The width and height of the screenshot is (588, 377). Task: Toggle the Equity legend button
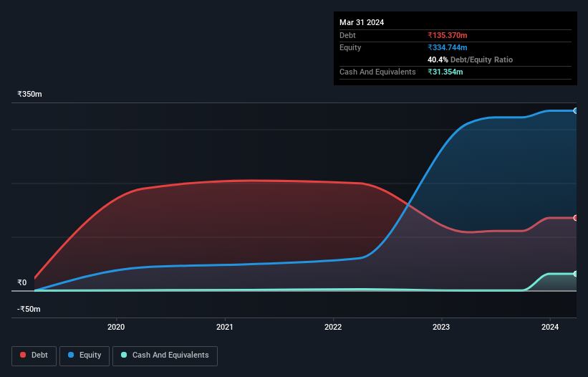85,355
